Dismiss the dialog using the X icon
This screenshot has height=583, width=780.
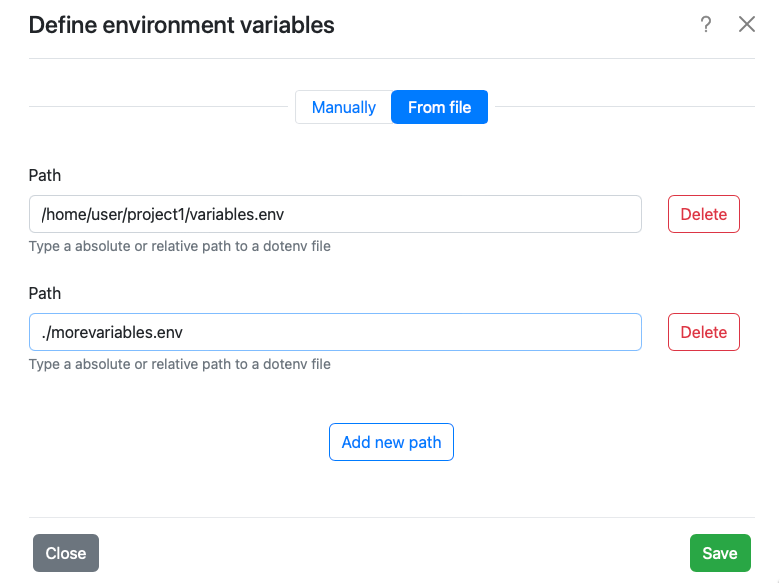pyautogui.click(x=746, y=25)
